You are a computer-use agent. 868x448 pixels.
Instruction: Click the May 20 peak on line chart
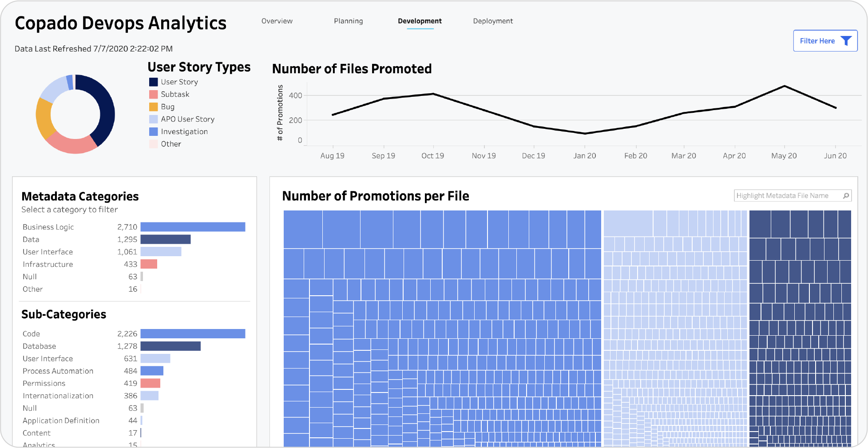tap(785, 86)
